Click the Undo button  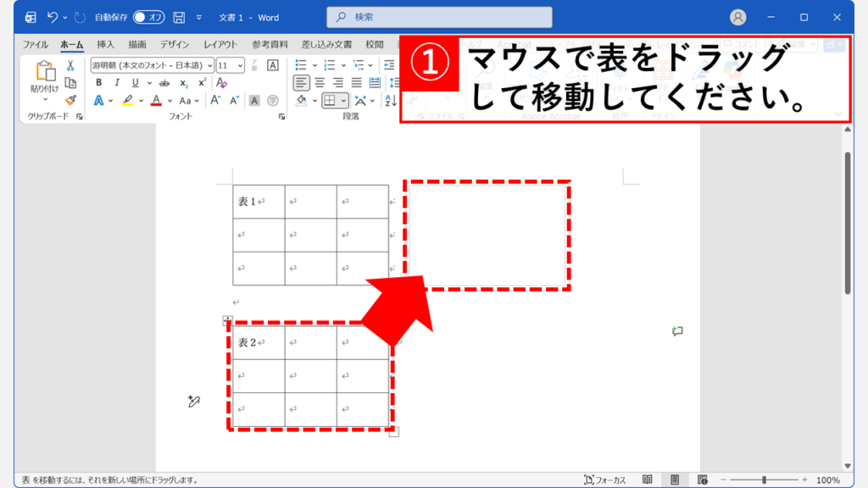(53, 15)
